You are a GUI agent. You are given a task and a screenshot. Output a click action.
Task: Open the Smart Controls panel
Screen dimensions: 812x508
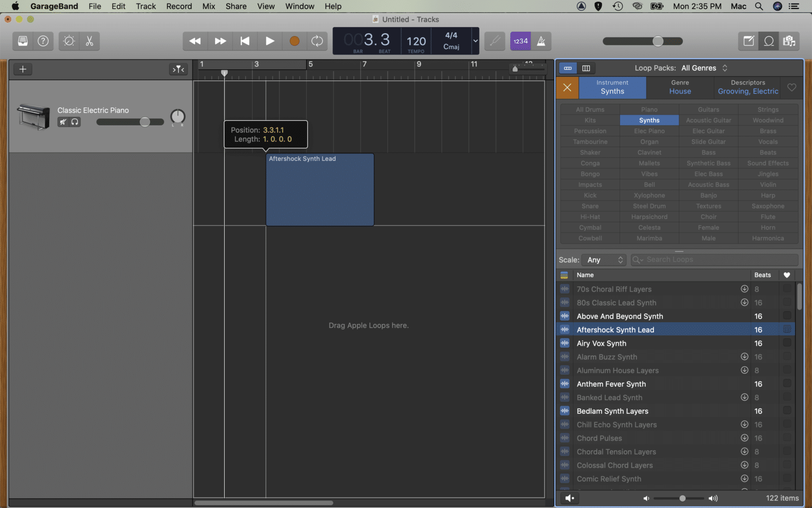[68, 41]
